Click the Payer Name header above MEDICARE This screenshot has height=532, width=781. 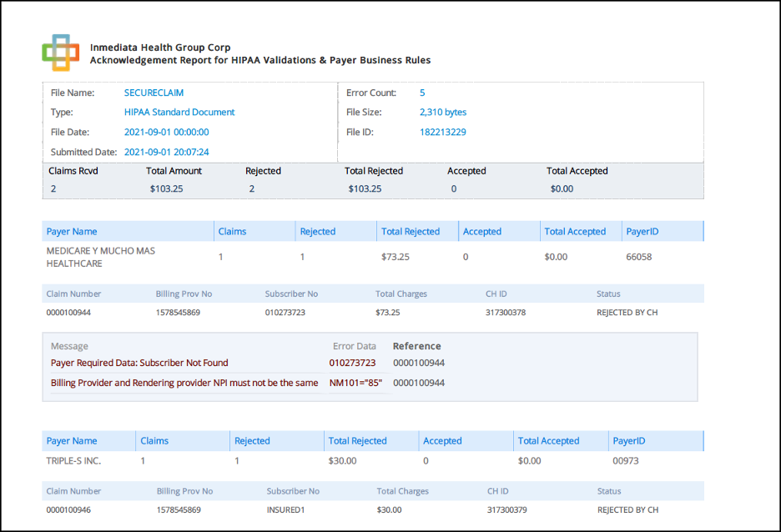click(72, 231)
